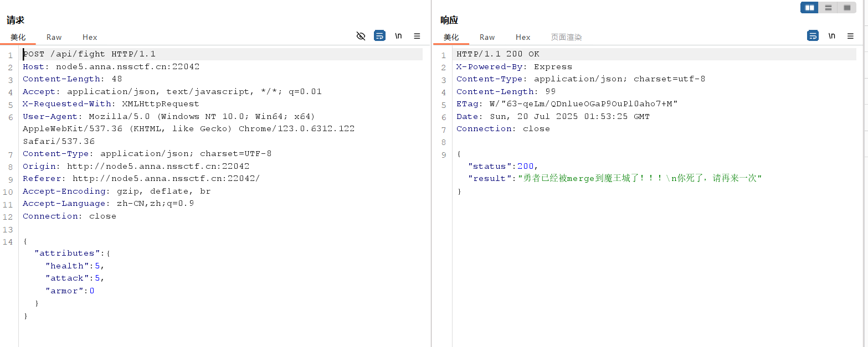Image resolution: width=868 pixels, height=347 pixels.
Task: Click the POST /api/fight request line
Action: [x=89, y=54]
